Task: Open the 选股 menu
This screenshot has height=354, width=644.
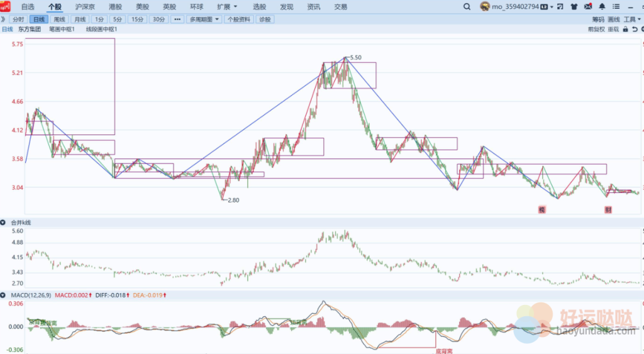Action: tap(259, 7)
